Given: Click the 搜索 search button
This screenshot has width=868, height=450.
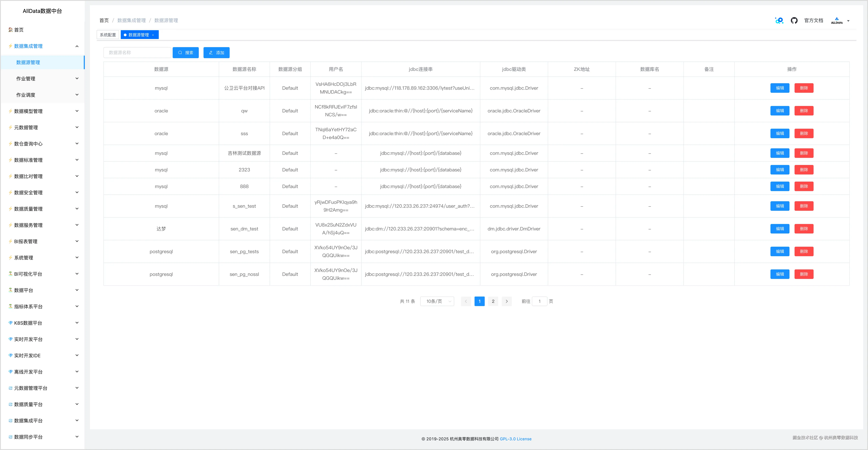Looking at the screenshot, I should [186, 53].
